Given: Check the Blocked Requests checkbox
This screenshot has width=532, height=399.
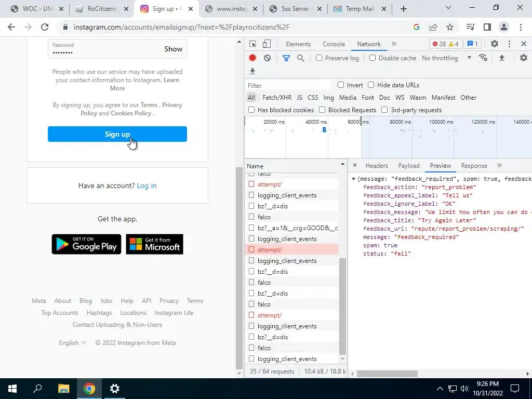Looking at the screenshot, I should pos(322,110).
